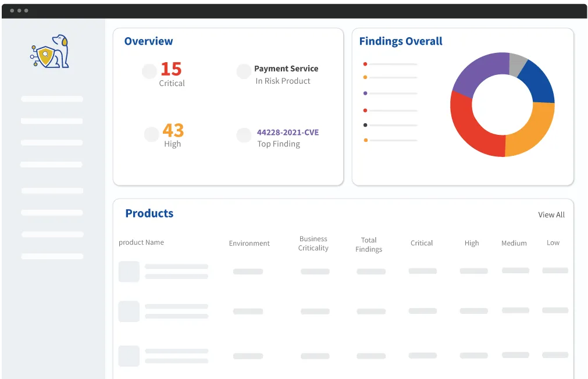Click the purple legend dot in Findings Overall
Viewport: 588px width, 379px height.
tap(365, 93)
